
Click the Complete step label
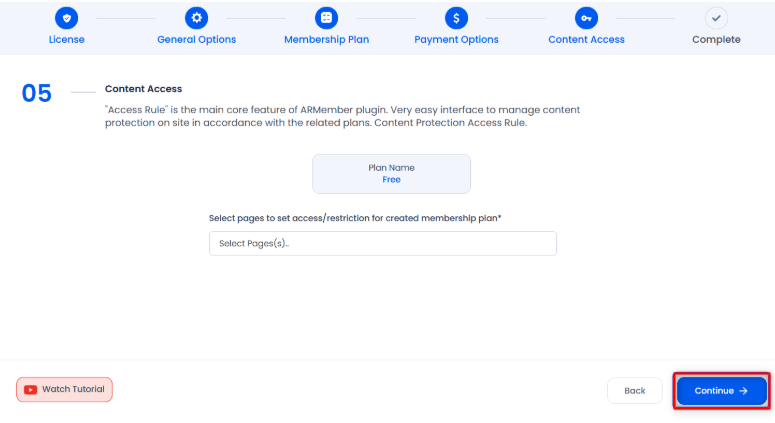tap(716, 40)
